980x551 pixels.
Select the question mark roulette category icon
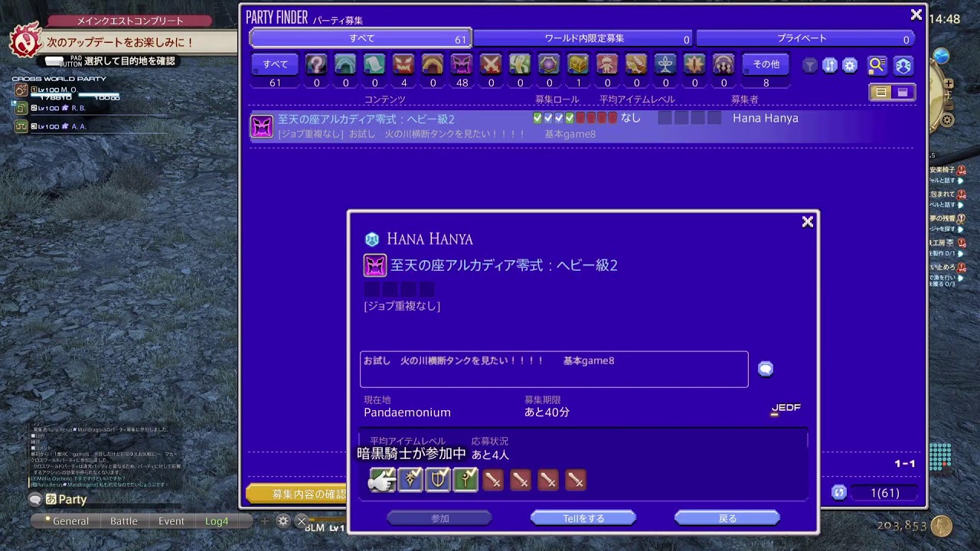tap(316, 64)
